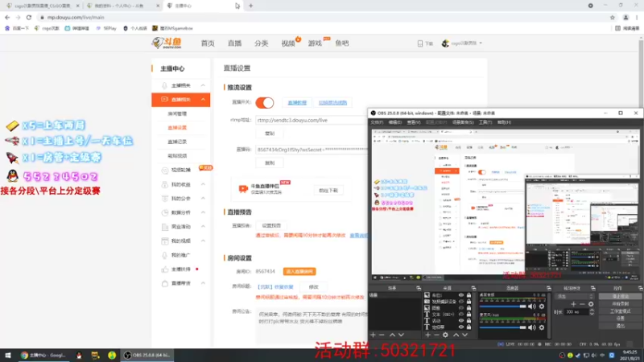Expand the 我的收益 sidebar section
Screen dimensions: 644x362
coord(204,184)
